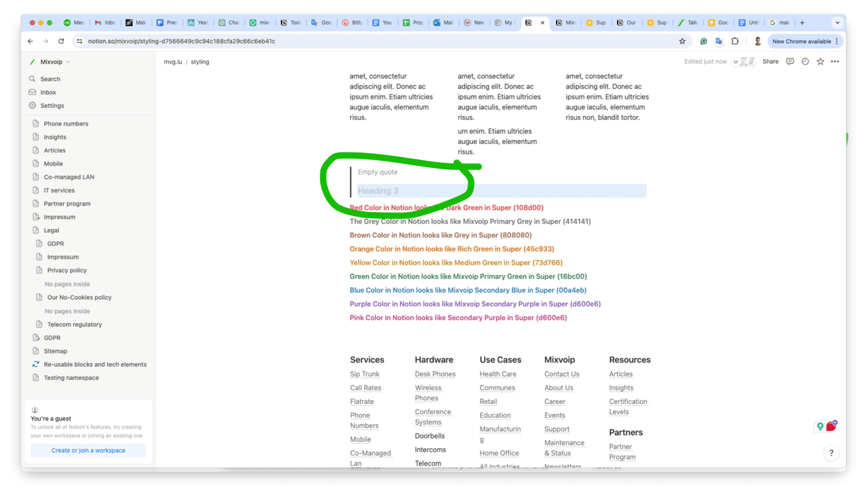Close the active Notion browser tab
Screen dimensions: 868x498
[x=542, y=23]
